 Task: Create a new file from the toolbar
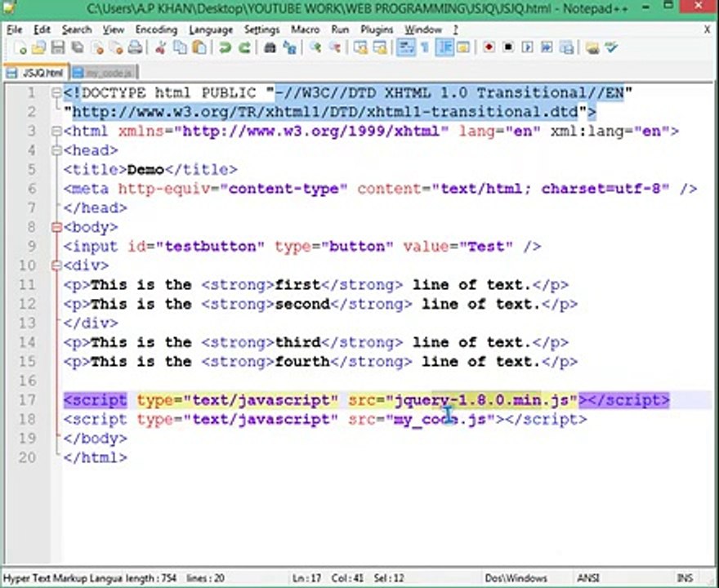[x=20, y=47]
